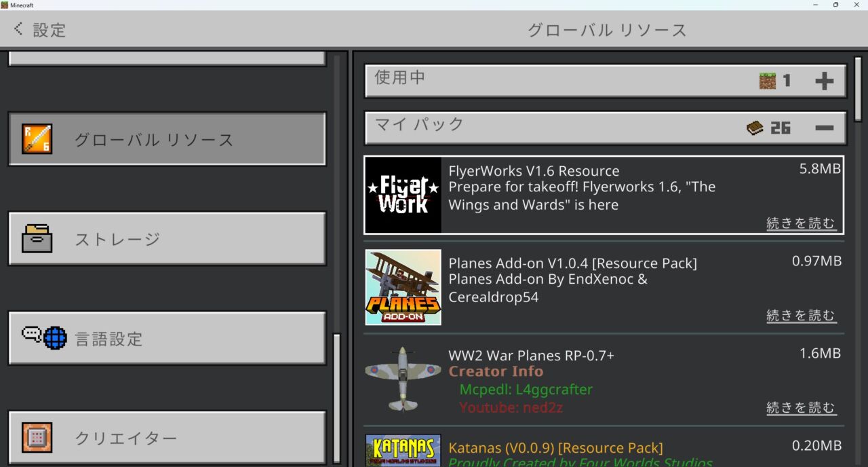Image resolution: width=868 pixels, height=467 pixels.
Task: Click 続きを読む on WW2 War Planes RP
Action: tap(802, 407)
